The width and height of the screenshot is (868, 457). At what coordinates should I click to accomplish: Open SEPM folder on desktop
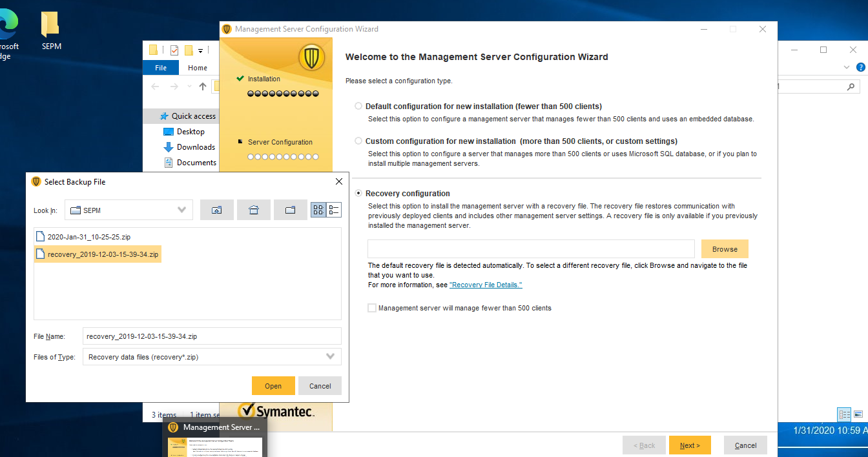coord(51,31)
